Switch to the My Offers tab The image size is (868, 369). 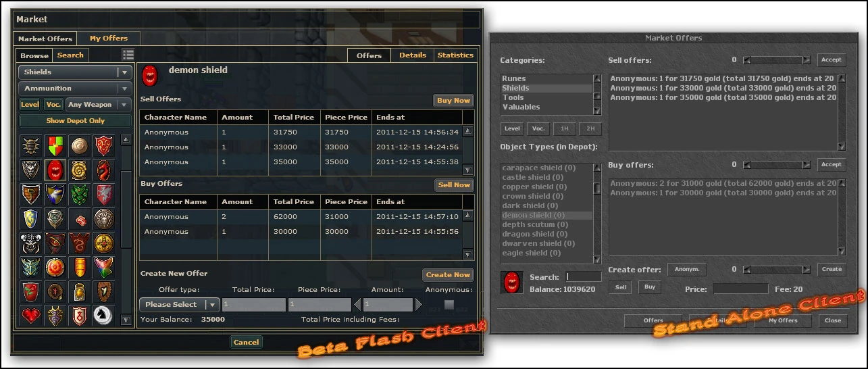(109, 39)
